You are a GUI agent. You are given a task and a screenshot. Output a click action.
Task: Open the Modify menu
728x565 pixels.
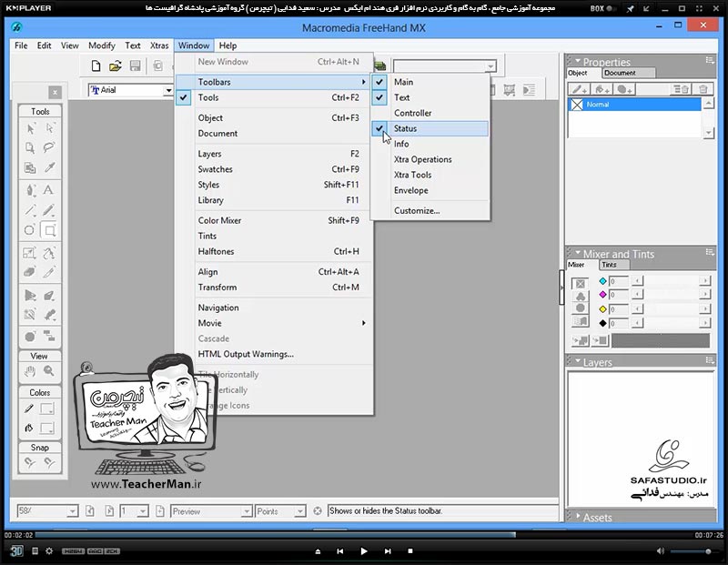(x=102, y=45)
